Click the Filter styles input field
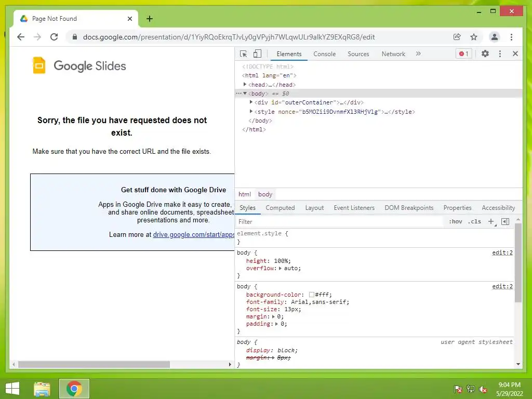Viewport: 532px width, 399px height. tap(339, 221)
